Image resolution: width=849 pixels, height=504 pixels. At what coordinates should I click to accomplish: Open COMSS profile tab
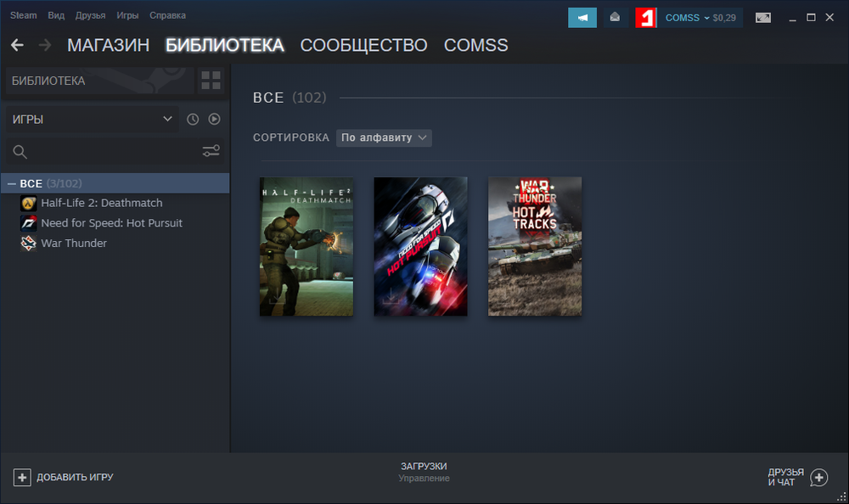(x=476, y=45)
